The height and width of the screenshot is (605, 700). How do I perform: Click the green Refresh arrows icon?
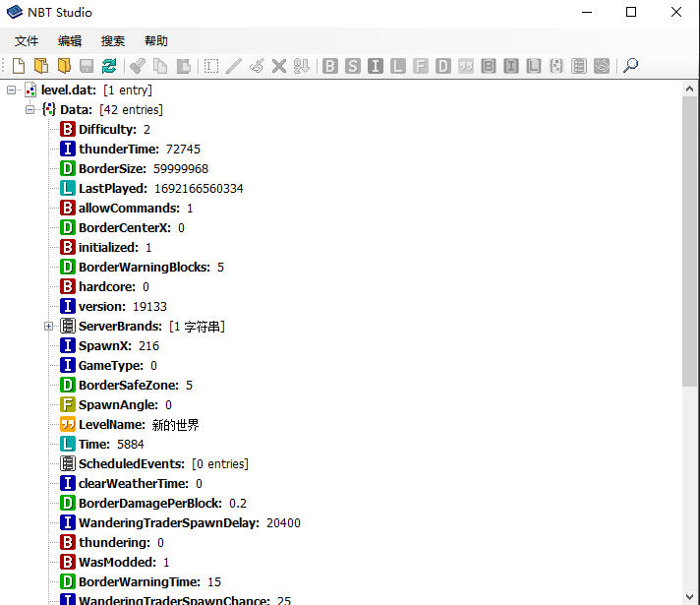[109, 66]
